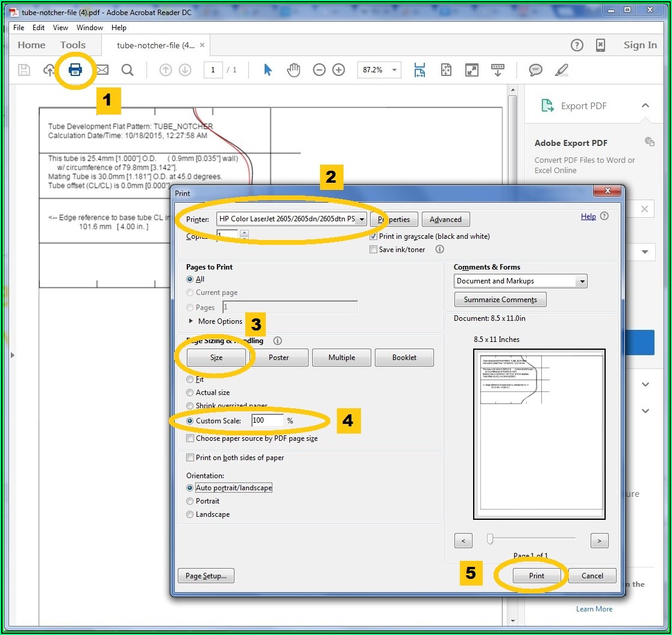Toggle Print in grayscale checkbox

[x=374, y=236]
